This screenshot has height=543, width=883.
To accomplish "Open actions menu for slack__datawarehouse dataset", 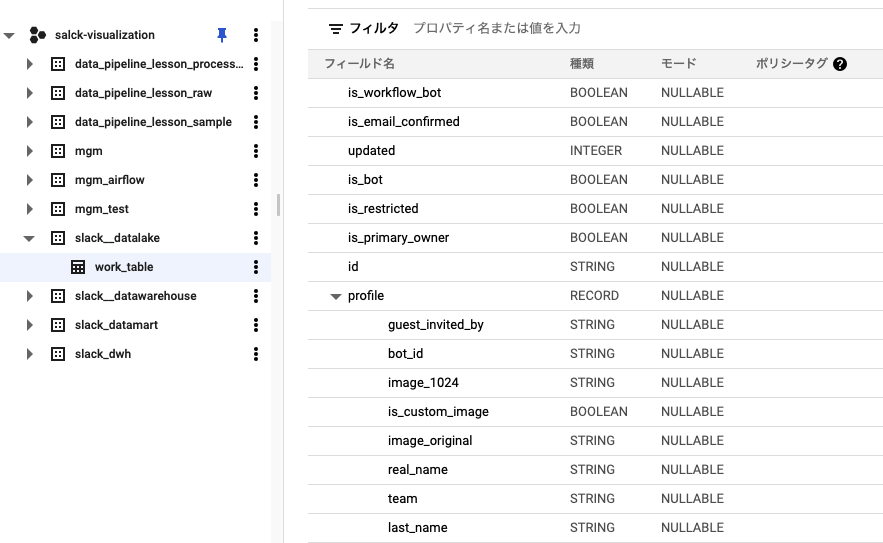I will click(x=256, y=296).
